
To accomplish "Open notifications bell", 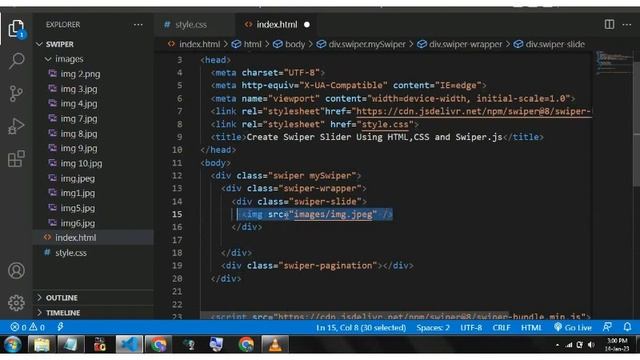I will [x=627, y=327].
